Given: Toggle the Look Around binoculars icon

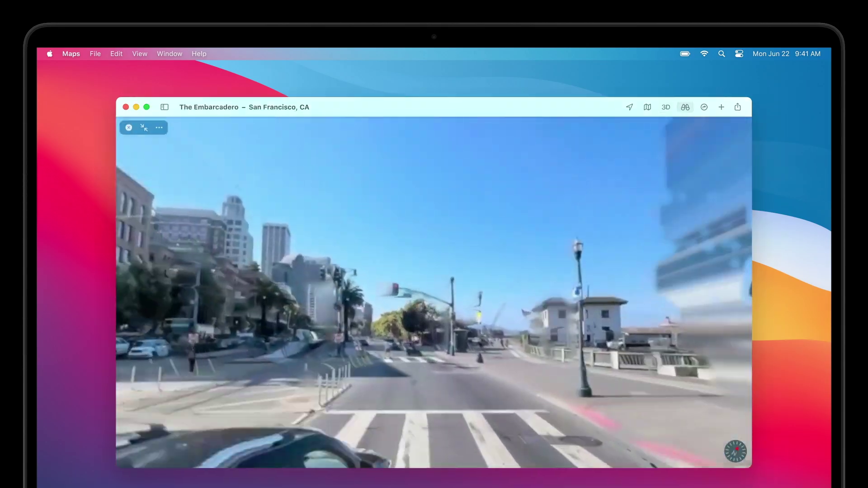Looking at the screenshot, I should tap(685, 107).
